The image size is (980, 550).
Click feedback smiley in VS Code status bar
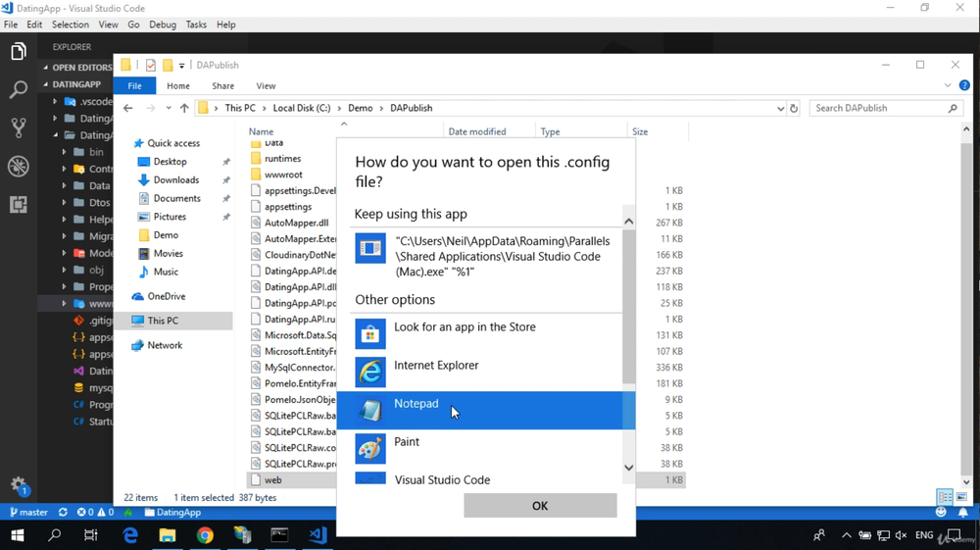click(941, 512)
